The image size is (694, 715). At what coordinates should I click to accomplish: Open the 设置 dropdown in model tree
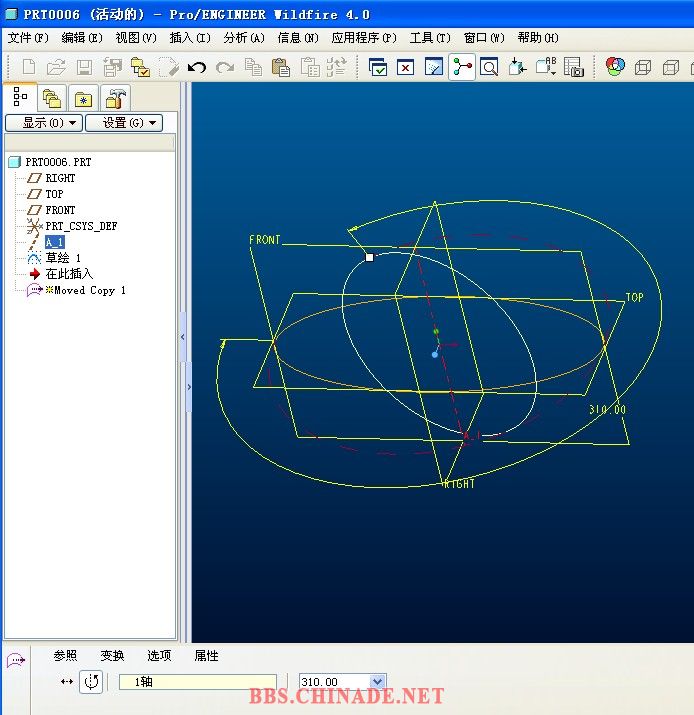122,123
